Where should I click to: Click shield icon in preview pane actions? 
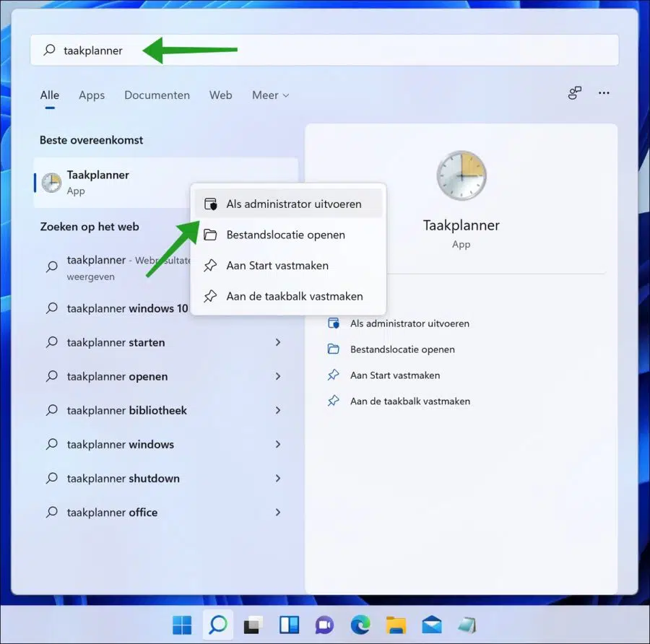coord(334,323)
